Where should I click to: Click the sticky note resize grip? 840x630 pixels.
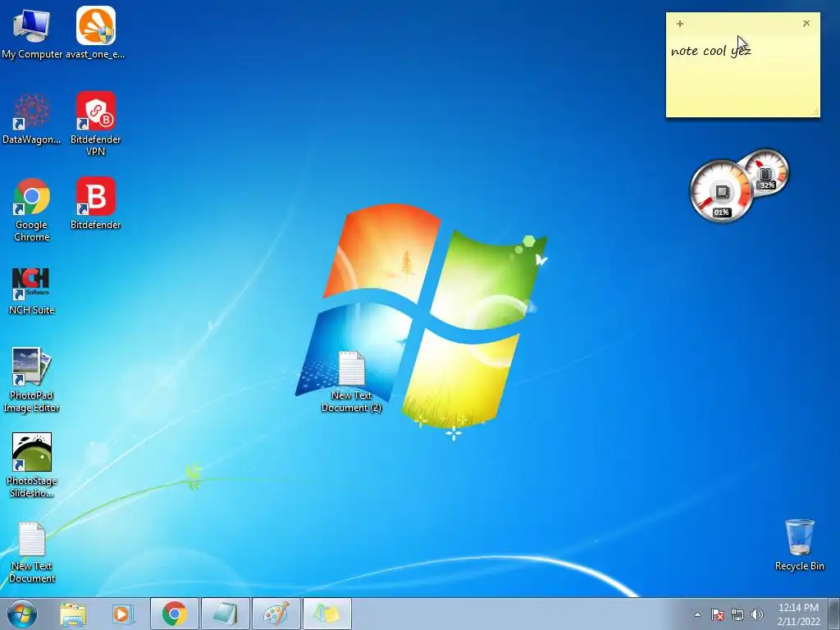point(815,112)
